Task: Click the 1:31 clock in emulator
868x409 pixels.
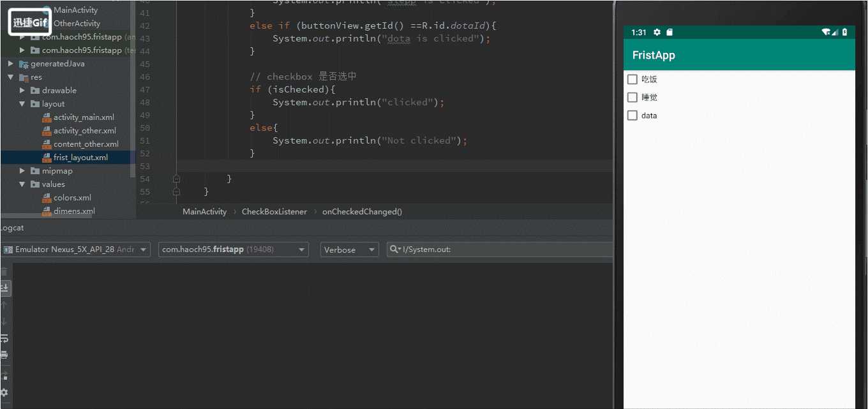Action: [638, 33]
